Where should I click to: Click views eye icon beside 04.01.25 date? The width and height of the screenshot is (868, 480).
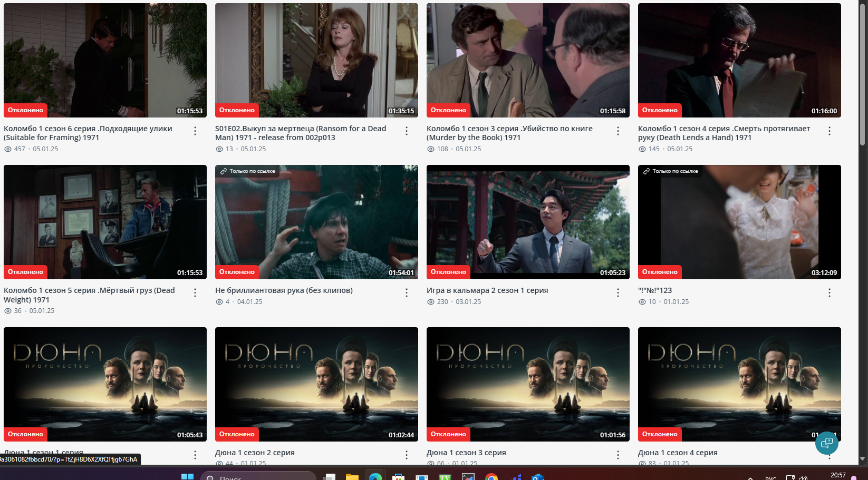pyautogui.click(x=219, y=302)
